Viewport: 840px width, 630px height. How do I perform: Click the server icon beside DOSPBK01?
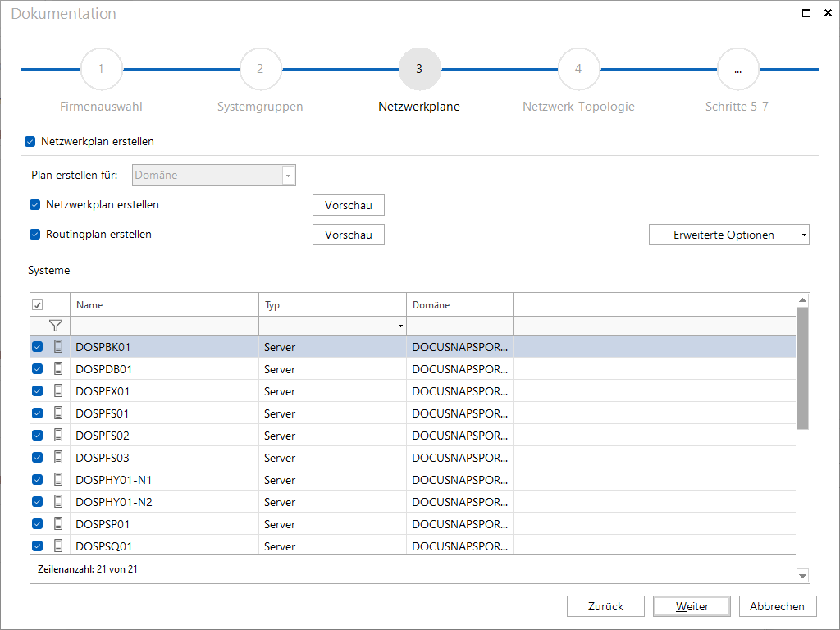pyautogui.click(x=58, y=347)
